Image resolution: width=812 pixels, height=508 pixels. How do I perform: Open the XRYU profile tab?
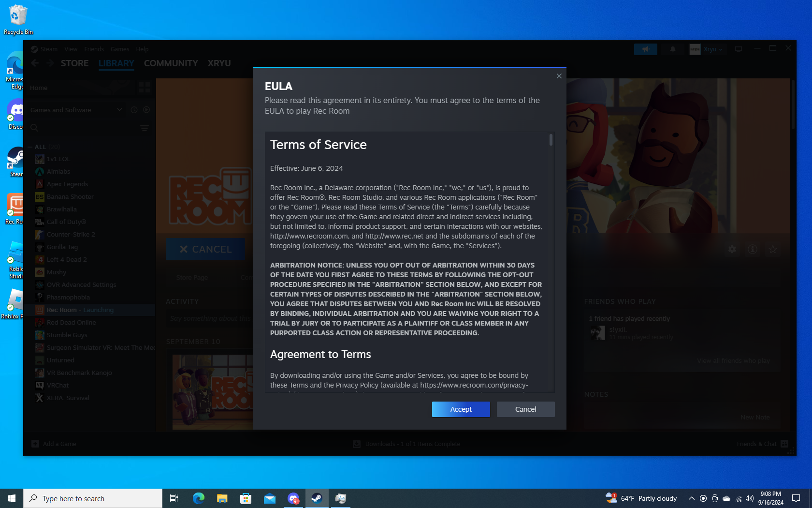tap(219, 63)
